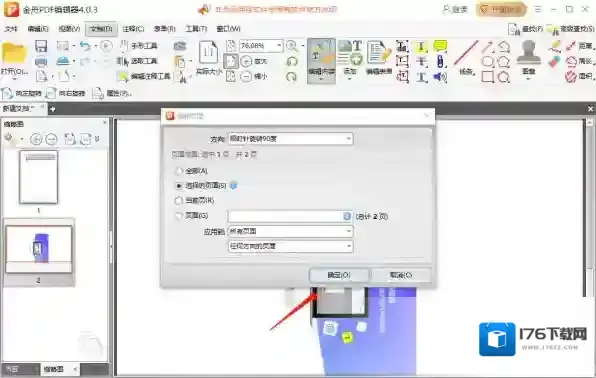Click the Scan icon
Image resolution: width=596 pixels, height=378 pixels.
(x=63, y=61)
